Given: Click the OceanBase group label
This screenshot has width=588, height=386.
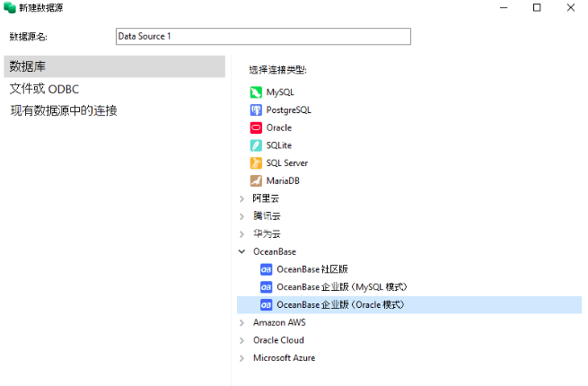Looking at the screenshot, I should [275, 251].
